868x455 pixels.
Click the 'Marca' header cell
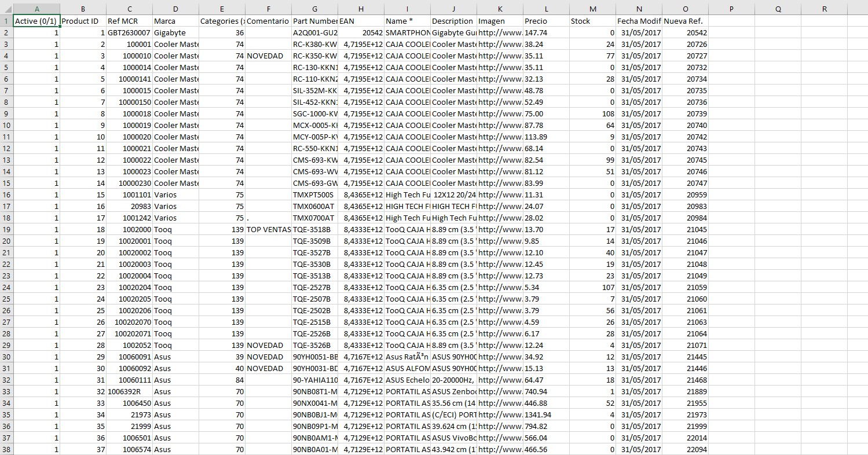(176, 21)
